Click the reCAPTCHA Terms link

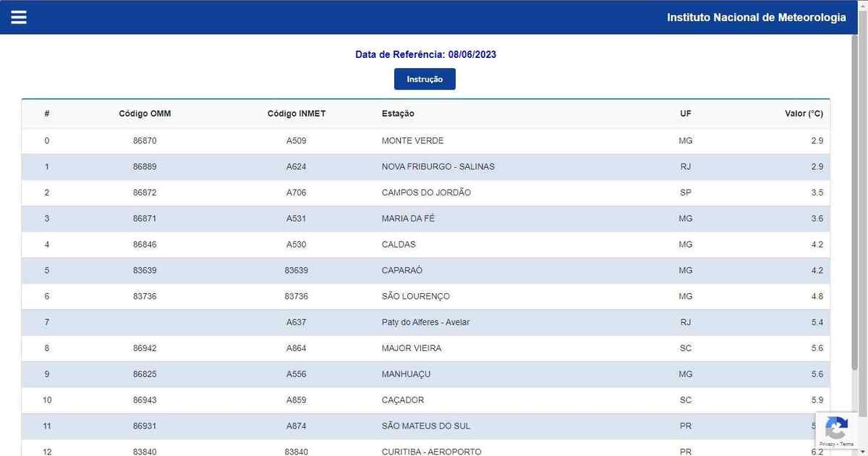pos(846,444)
